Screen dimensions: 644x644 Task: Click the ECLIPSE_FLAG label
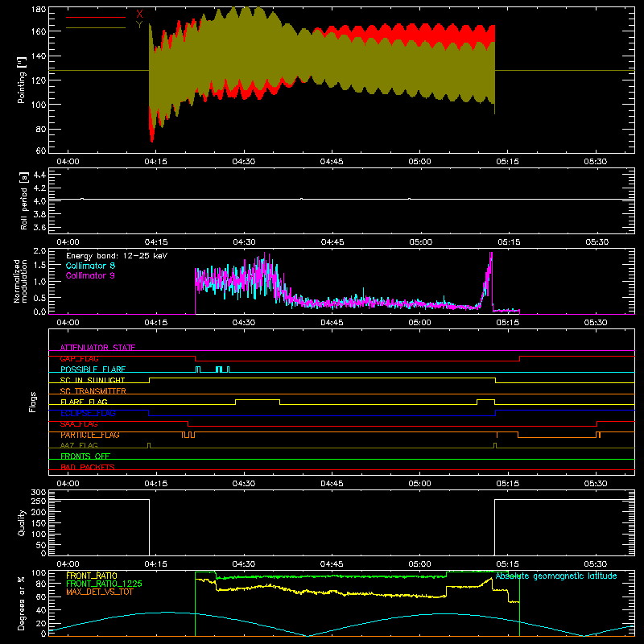tap(88, 413)
